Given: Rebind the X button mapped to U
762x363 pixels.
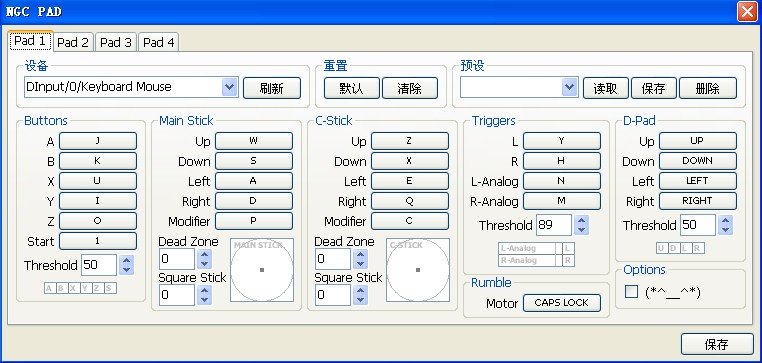Looking at the screenshot, I should [98, 181].
